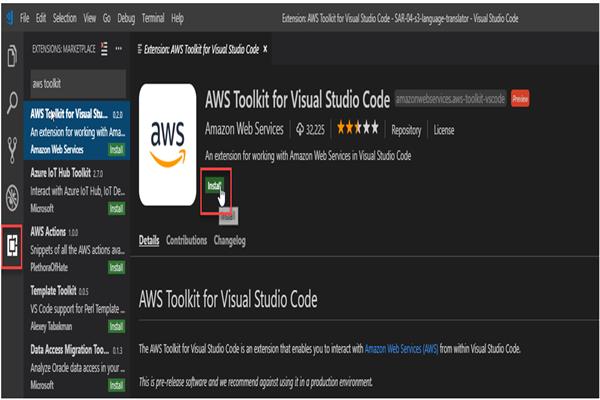
Task: Open the extensions More Actions ellipsis
Action: (119, 49)
